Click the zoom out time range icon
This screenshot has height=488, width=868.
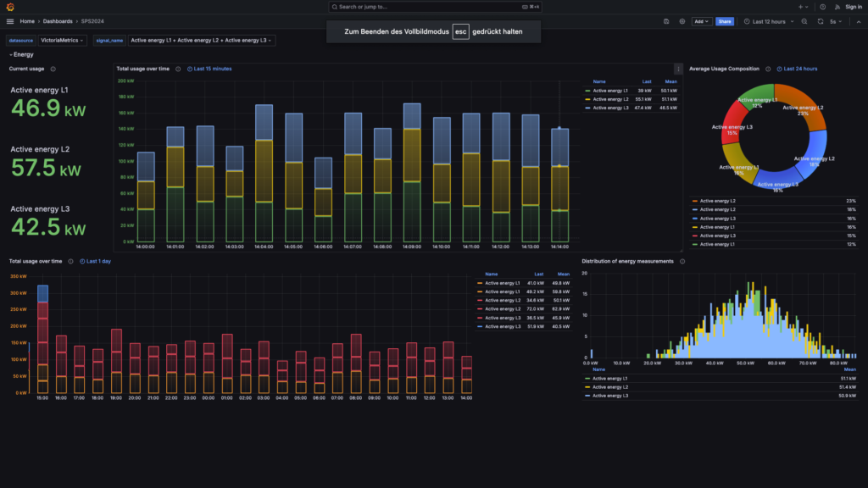click(x=804, y=21)
